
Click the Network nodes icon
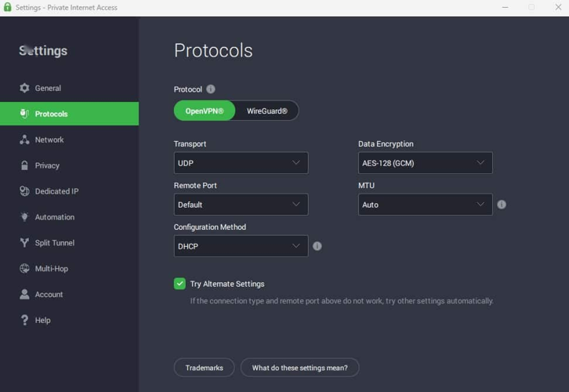pos(24,140)
